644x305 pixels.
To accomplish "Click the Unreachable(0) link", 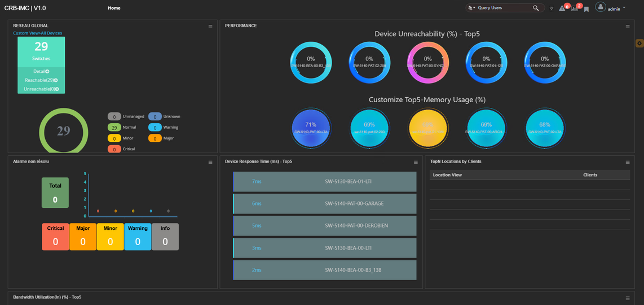I will click(x=41, y=89).
